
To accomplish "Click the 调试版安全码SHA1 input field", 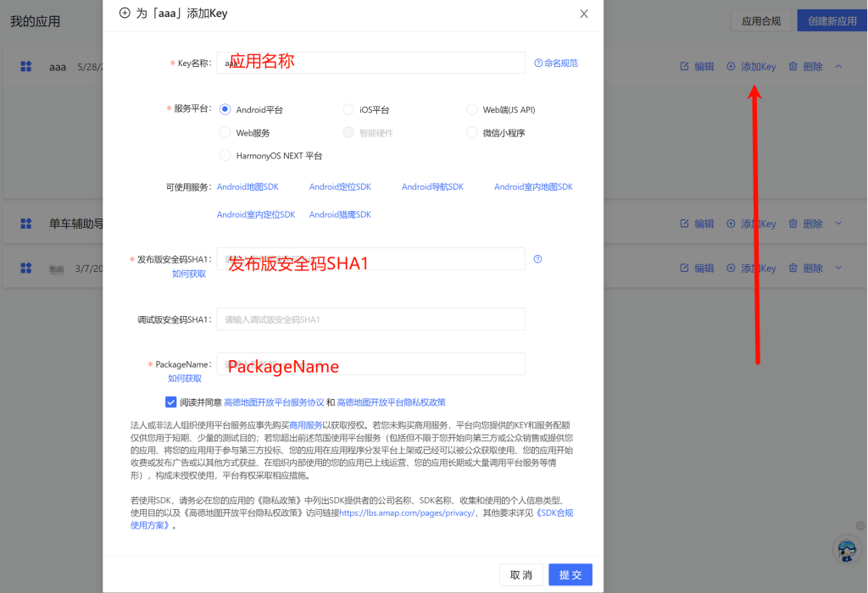I will (x=370, y=319).
